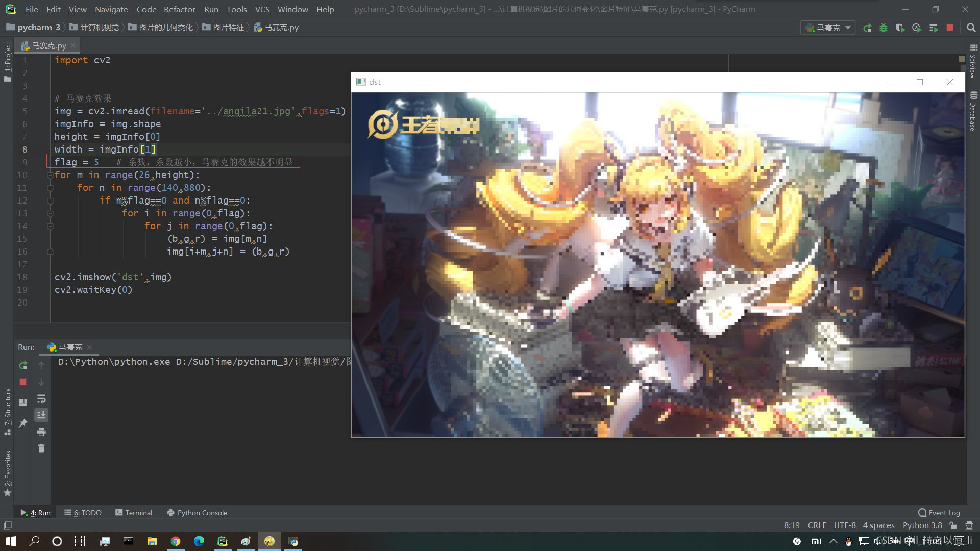This screenshot has width=980, height=551.
Task: Open Windows taskbar search
Action: (x=34, y=541)
